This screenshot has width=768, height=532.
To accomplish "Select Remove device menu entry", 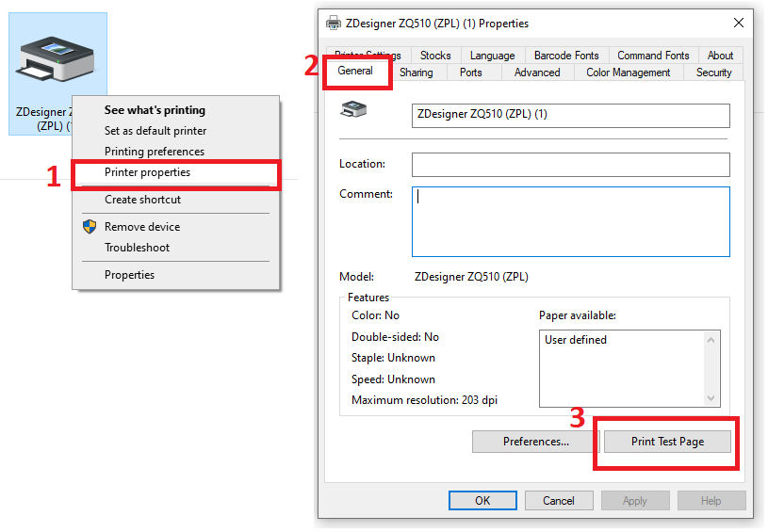I will pyautogui.click(x=142, y=227).
